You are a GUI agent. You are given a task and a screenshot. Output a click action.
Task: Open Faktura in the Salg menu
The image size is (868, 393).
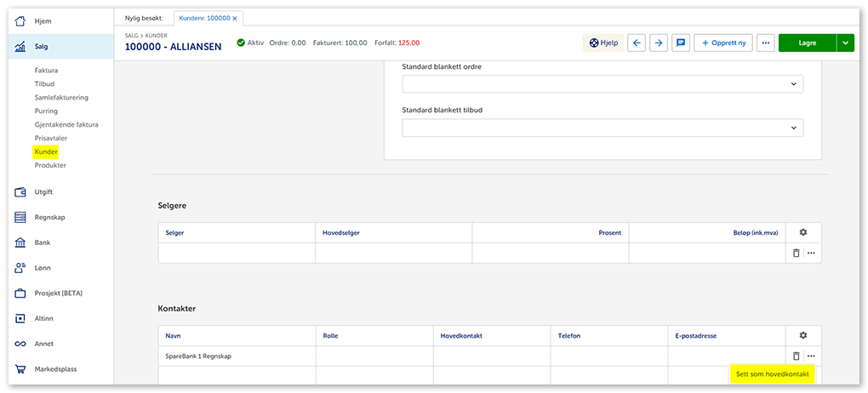click(x=46, y=71)
